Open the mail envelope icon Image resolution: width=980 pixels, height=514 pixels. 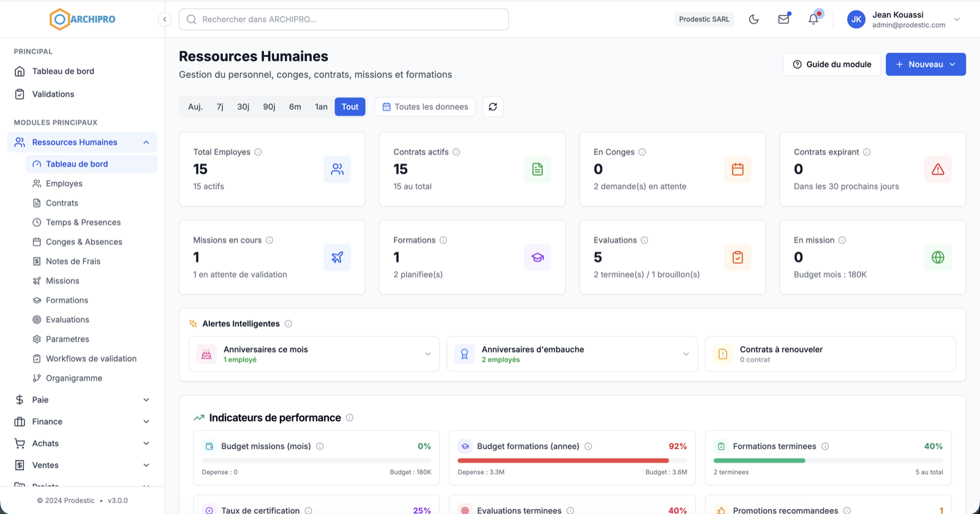tap(783, 20)
